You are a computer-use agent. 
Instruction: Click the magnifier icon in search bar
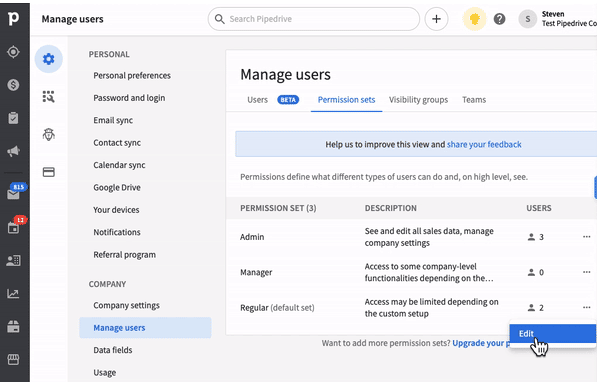coord(220,19)
